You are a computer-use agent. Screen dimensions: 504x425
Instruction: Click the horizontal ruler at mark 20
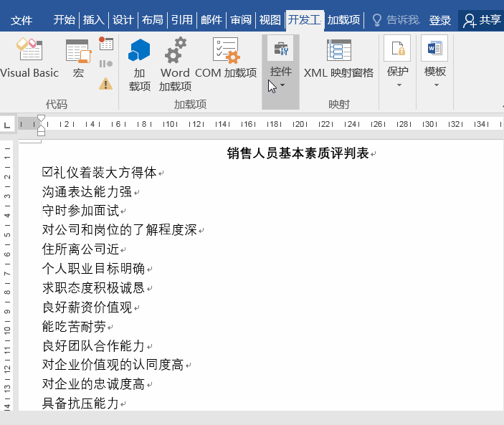pos(300,124)
